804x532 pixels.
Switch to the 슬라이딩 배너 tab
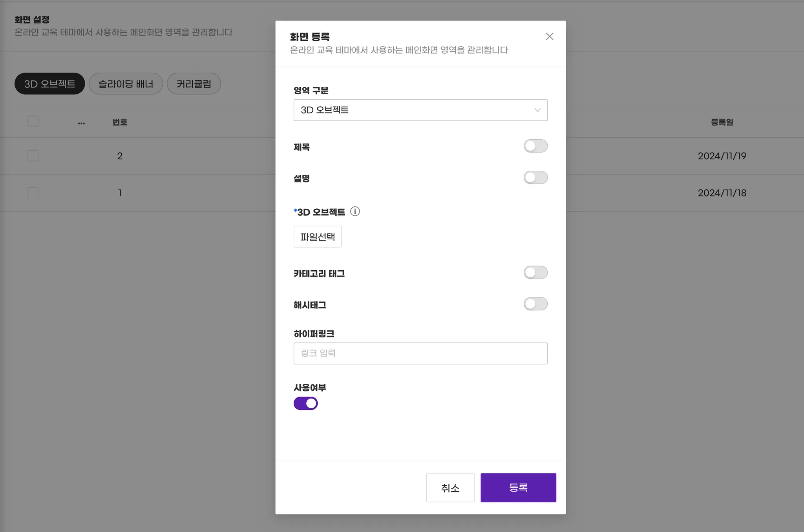(x=126, y=84)
